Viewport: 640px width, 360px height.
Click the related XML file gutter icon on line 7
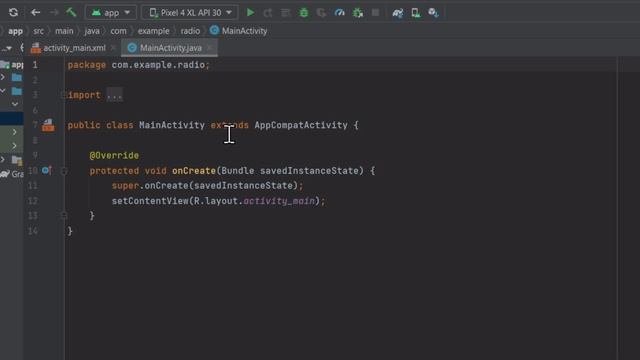tap(48, 125)
